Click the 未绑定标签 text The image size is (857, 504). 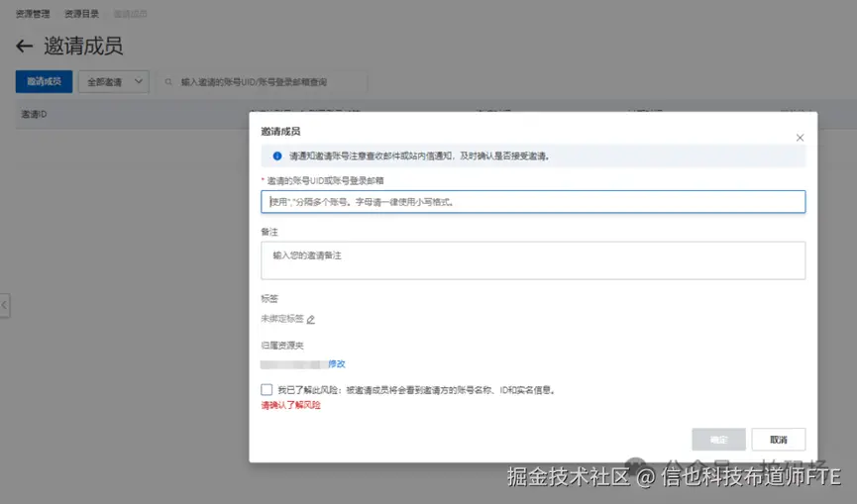click(x=282, y=319)
